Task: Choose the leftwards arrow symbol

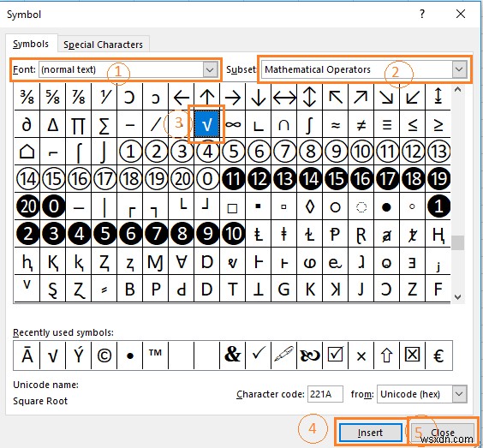Action: (x=182, y=97)
